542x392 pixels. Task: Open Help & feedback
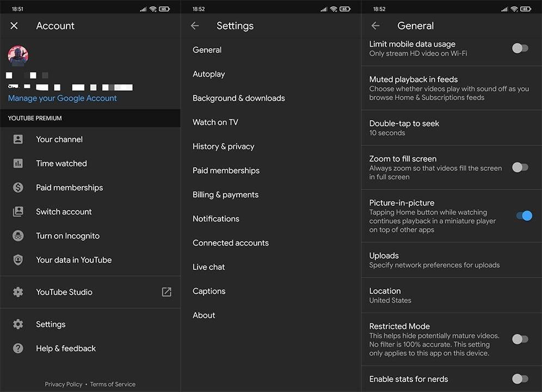tap(90, 348)
